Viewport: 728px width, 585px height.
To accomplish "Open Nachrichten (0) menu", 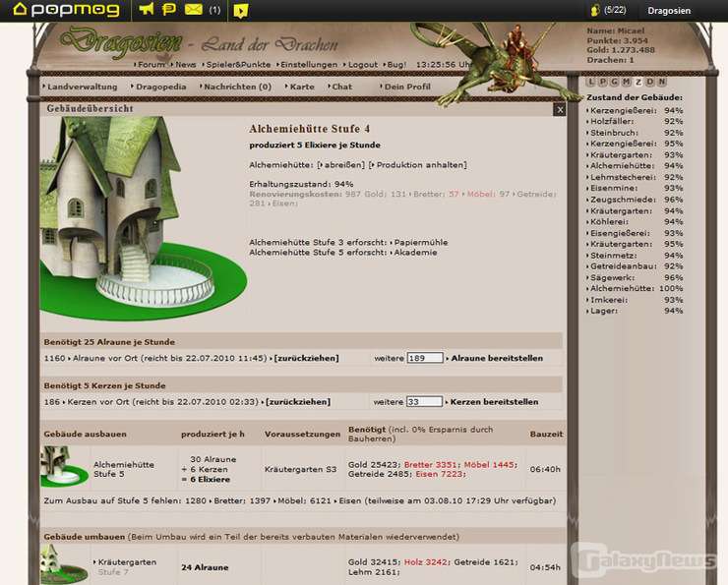I will (x=236, y=87).
